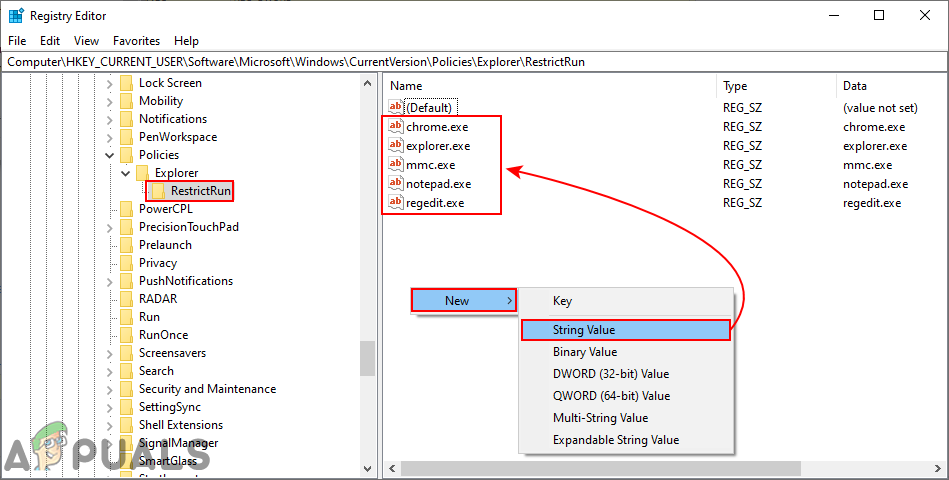Select the Run key in tree
This screenshot has width=949, height=480.
pos(149,317)
